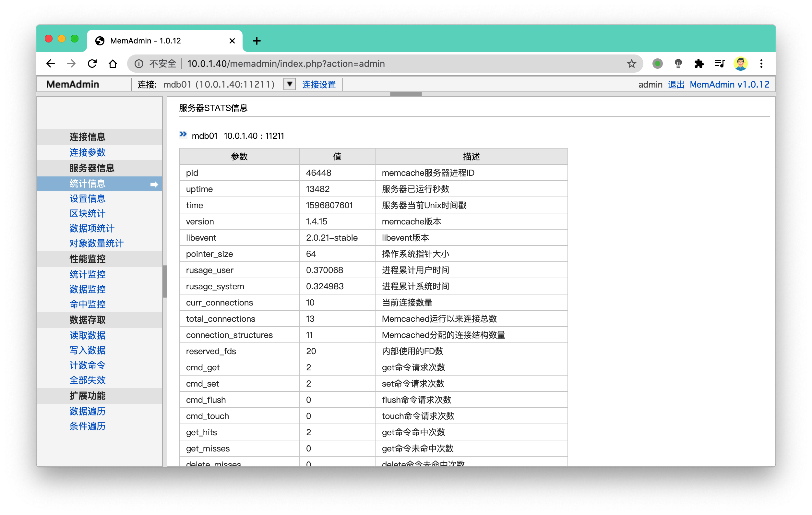812x515 pixels.
Task: Open 区块统计 from the sidebar
Action: [87, 213]
